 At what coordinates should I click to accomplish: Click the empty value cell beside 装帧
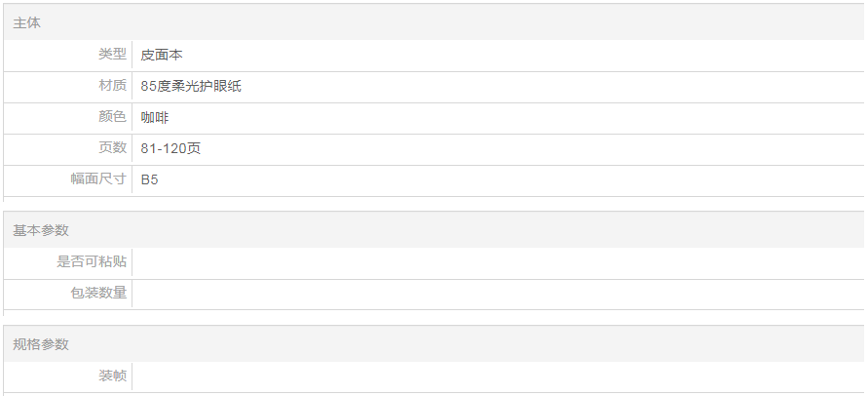point(497,376)
